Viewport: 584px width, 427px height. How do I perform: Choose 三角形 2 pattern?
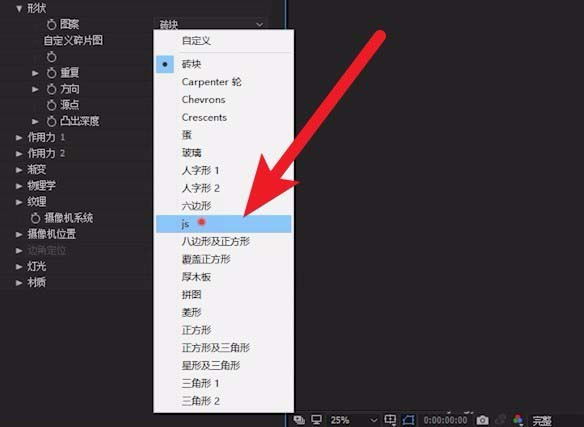pos(223,401)
